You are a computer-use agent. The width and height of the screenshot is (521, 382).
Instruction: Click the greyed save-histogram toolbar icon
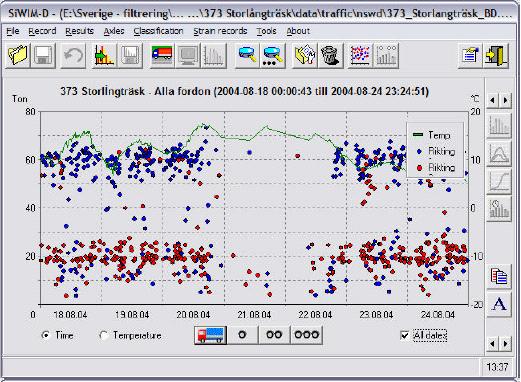(x=129, y=55)
